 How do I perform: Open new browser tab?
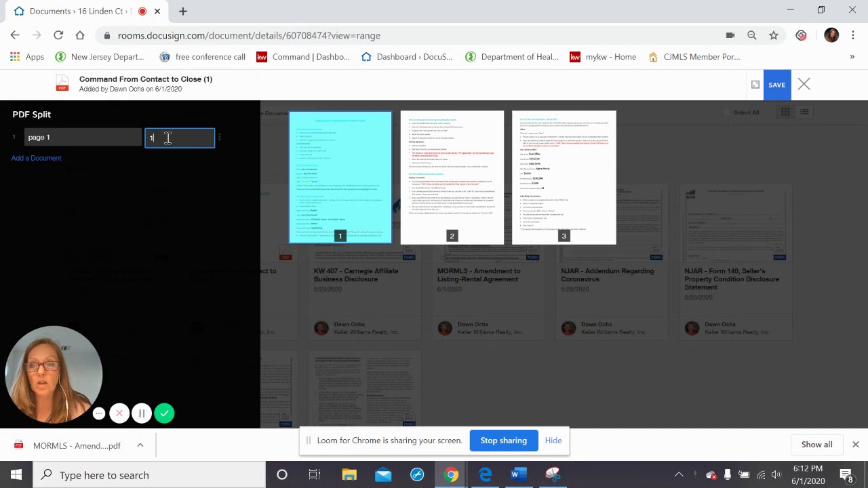point(183,11)
